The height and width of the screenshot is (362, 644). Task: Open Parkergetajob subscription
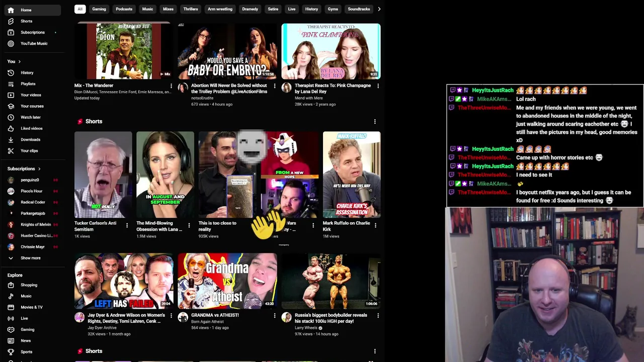(x=33, y=213)
